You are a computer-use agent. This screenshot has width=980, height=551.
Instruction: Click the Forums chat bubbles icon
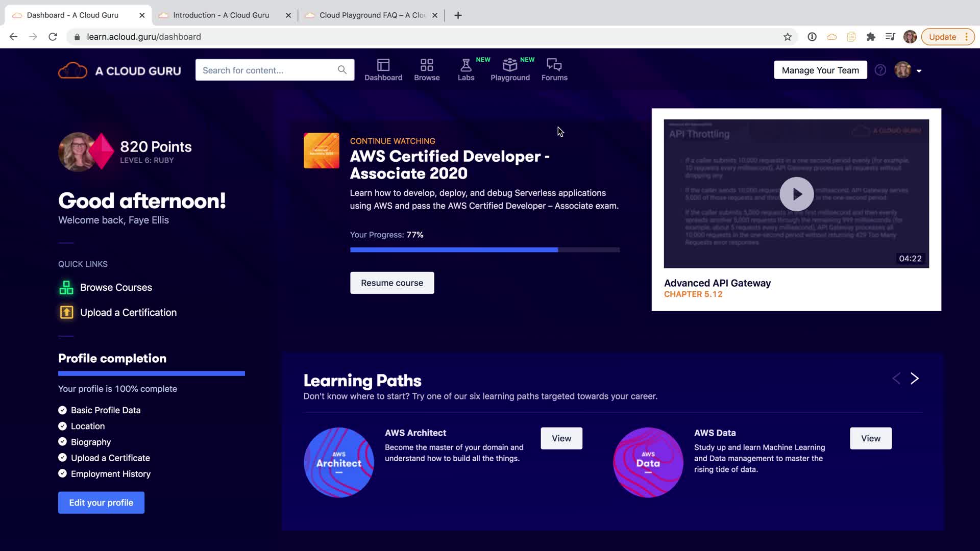[554, 65]
